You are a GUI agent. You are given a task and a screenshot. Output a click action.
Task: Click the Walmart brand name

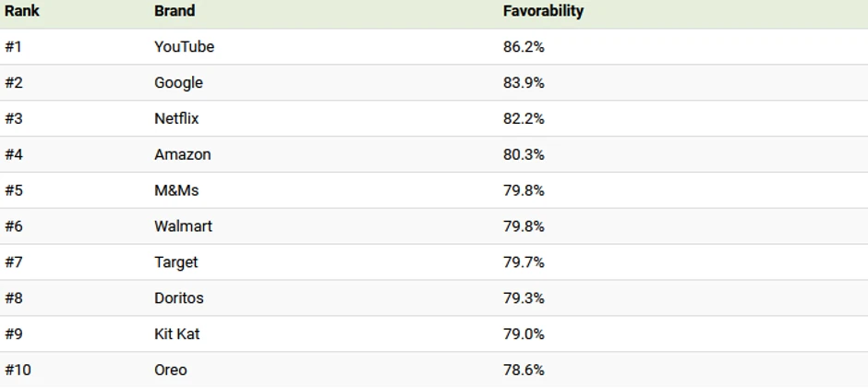[184, 226]
